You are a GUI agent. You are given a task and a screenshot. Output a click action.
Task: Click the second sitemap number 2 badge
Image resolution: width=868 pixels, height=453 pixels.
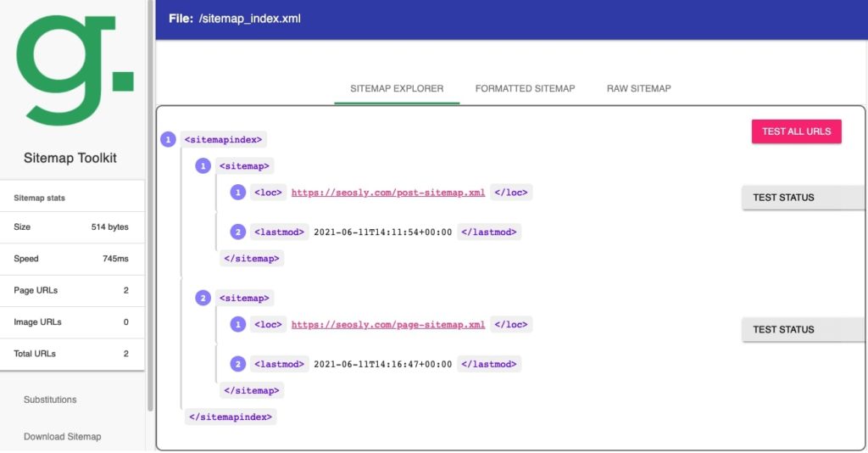click(203, 298)
